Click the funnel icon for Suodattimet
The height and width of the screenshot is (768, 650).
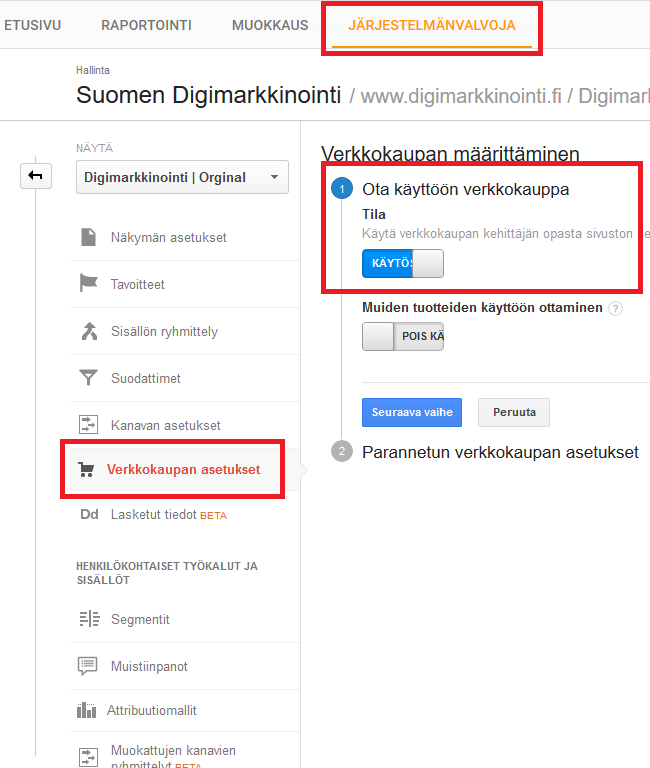pyautogui.click(x=88, y=378)
